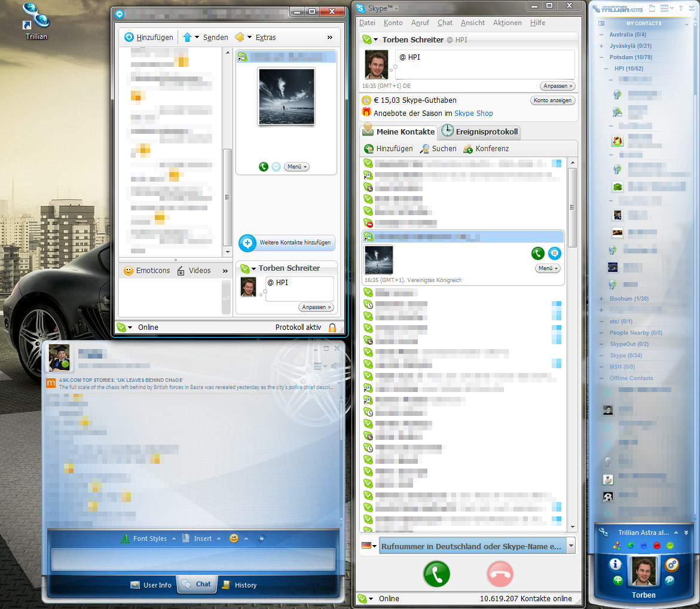
Task: Open Trillian preferences gear button
Action: click(x=672, y=564)
